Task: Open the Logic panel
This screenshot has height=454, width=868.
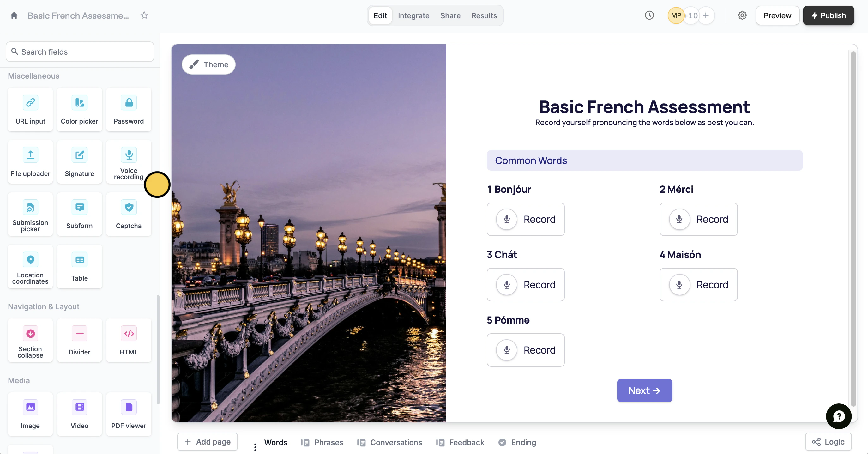Action: click(x=828, y=442)
